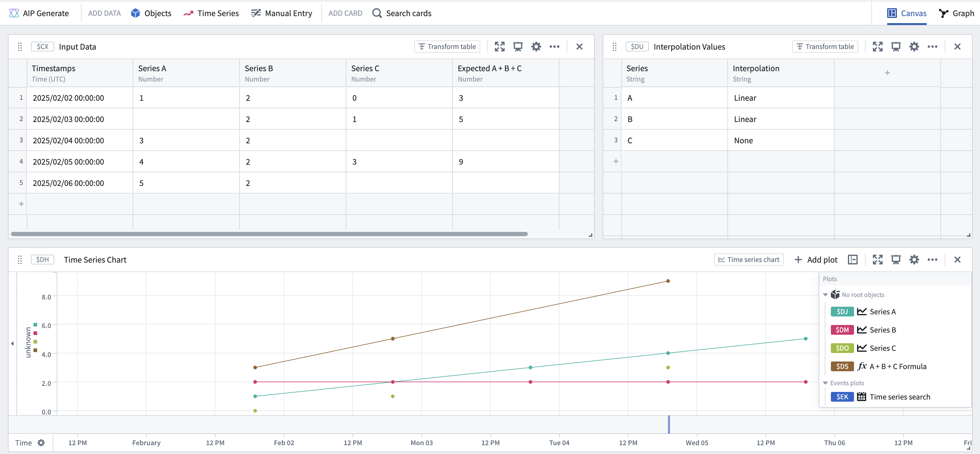Open Input Data card settings gear
This screenshot has width=980, height=454.
(536, 47)
